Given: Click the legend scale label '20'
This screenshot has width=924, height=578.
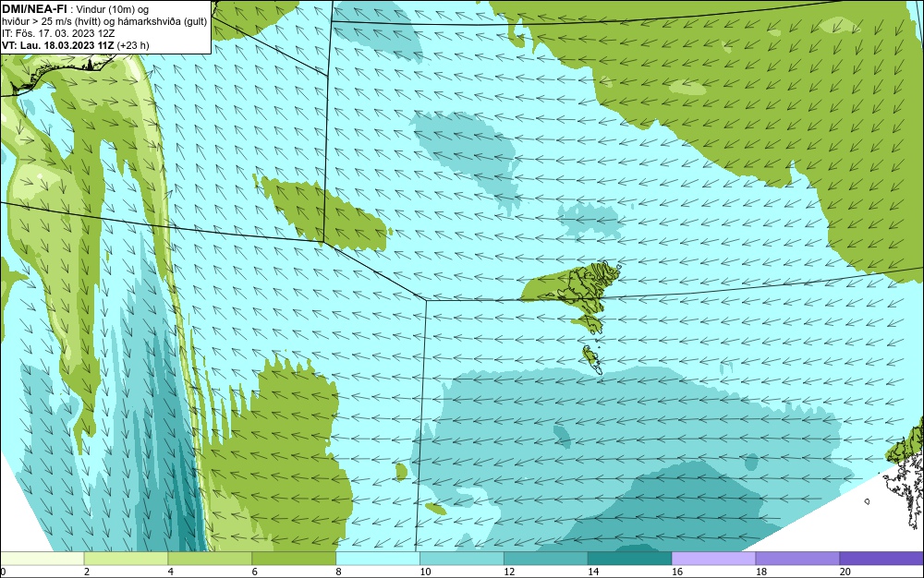Looking at the screenshot, I should click(845, 572).
